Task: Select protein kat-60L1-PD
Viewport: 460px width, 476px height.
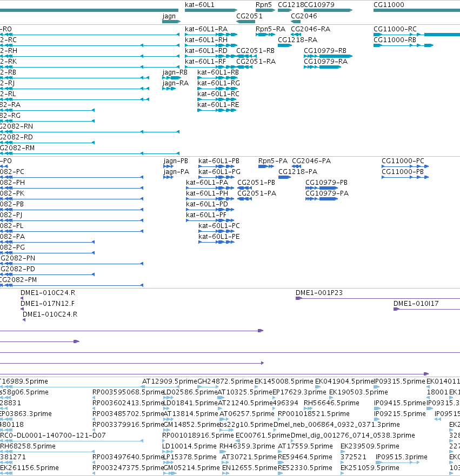Action: pyautogui.click(x=207, y=204)
